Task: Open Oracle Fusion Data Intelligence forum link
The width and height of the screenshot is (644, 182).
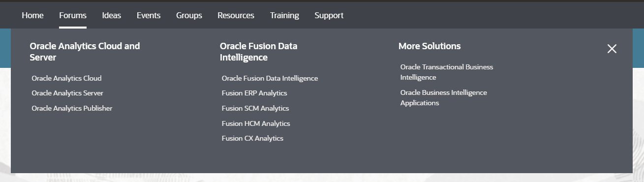Action: 270,78
